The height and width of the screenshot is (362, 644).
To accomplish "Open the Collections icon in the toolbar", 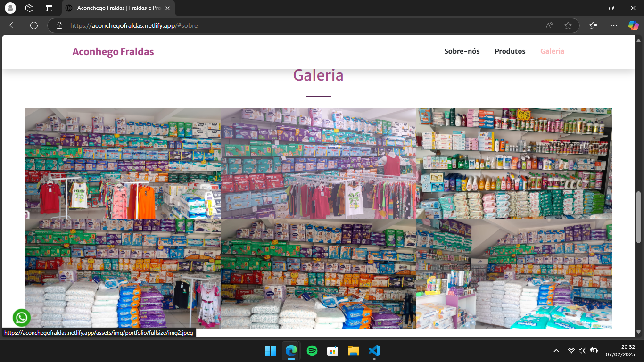I will [593, 25].
